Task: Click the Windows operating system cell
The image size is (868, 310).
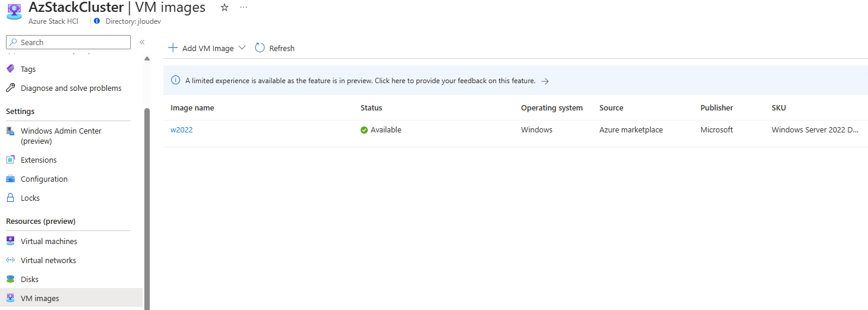Action: 536,130
